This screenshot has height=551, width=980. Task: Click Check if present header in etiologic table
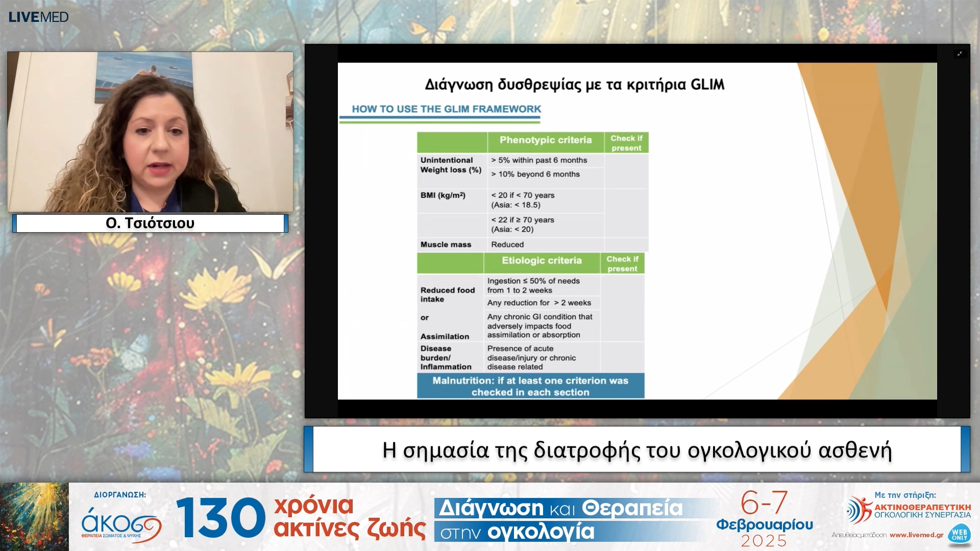coord(622,263)
